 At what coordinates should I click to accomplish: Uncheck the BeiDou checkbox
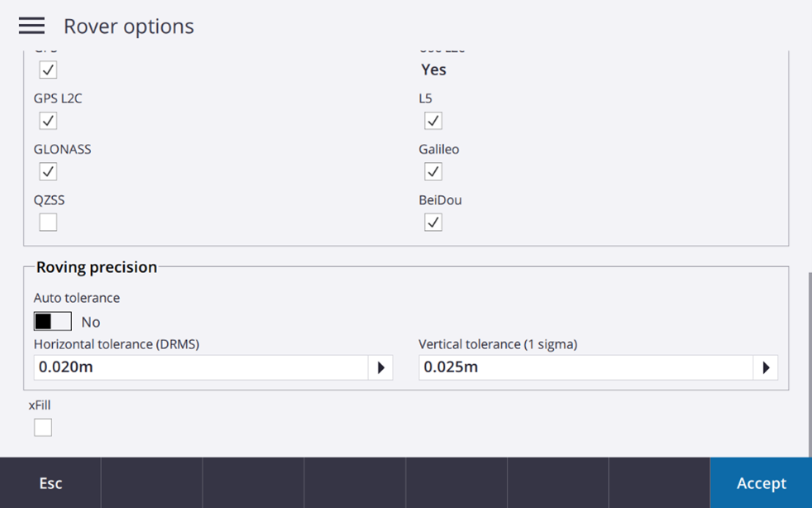pyautogui.click(x=433, y=222)
